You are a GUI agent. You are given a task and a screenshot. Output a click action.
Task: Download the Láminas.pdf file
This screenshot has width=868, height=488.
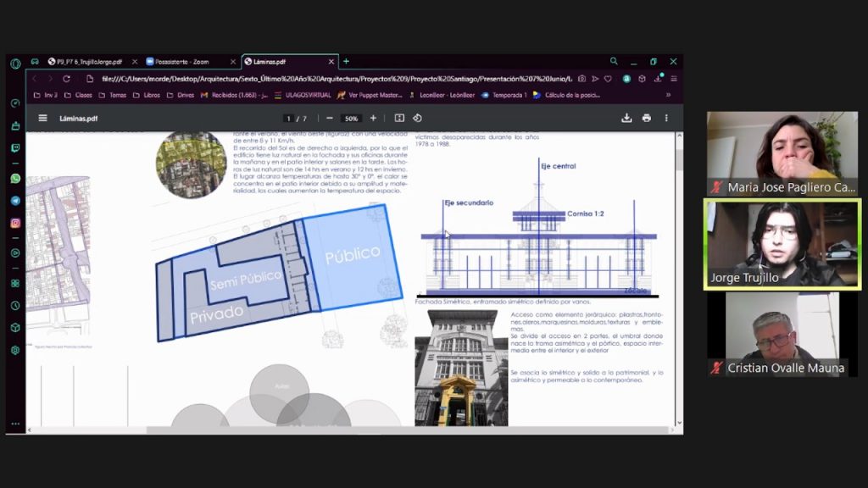(626, 118)
